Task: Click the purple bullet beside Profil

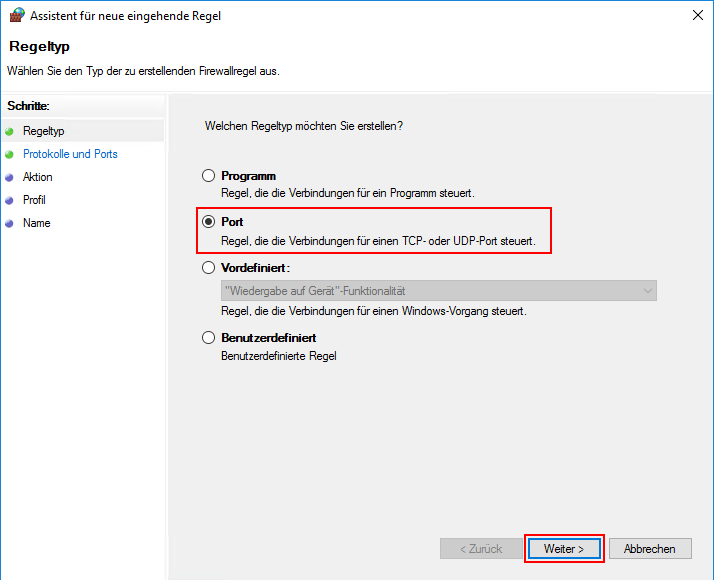Action: pyautogui.click(x=10, y=200)
